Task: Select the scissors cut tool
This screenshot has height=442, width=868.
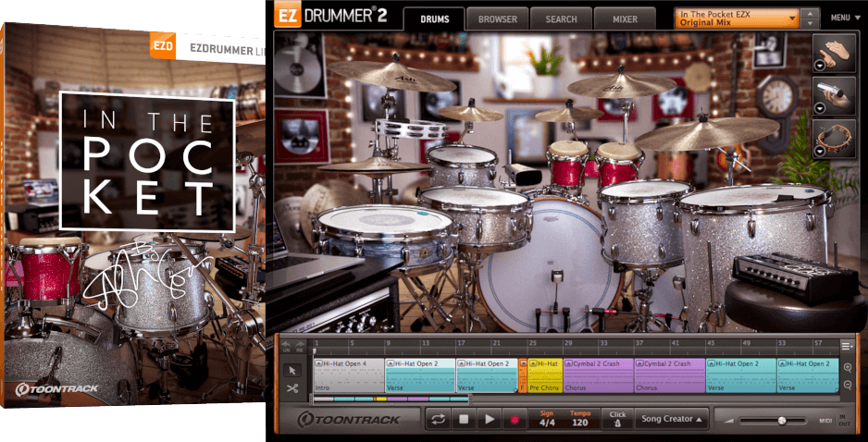Action: pos(292,388)
